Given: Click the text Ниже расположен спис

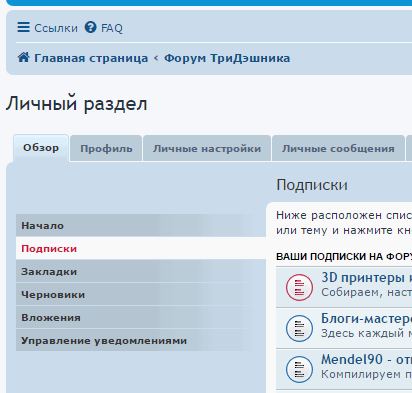Looking at the screenshot, I should 344,215.
